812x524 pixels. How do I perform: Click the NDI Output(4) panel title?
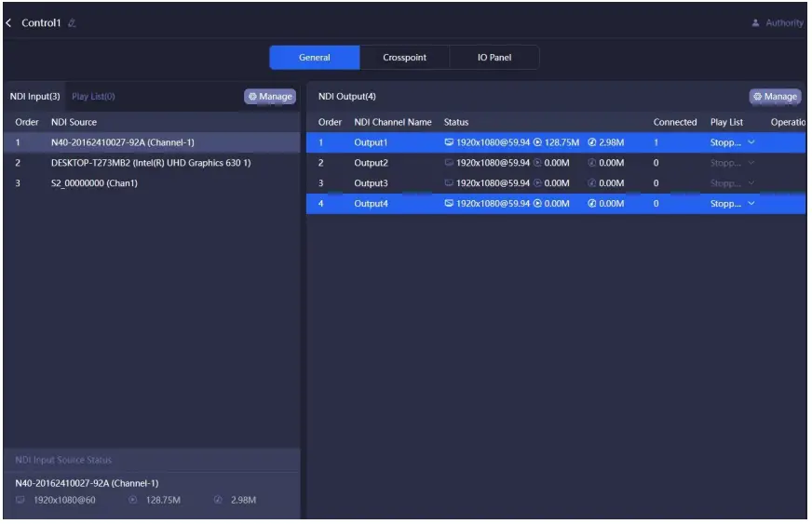[347, 96]
